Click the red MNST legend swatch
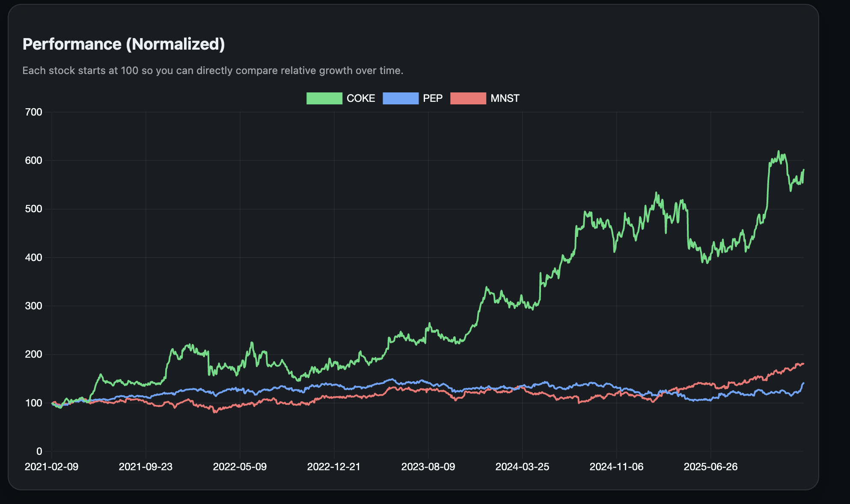This screenshot has width=850, height=504. (468, 98)
